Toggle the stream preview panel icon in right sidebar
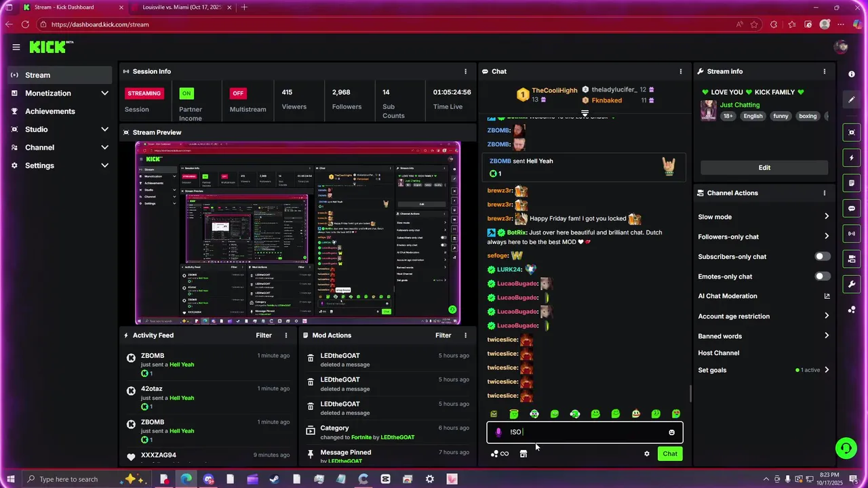The height and width of the screenshot is (488, 868). click(852, 132)
